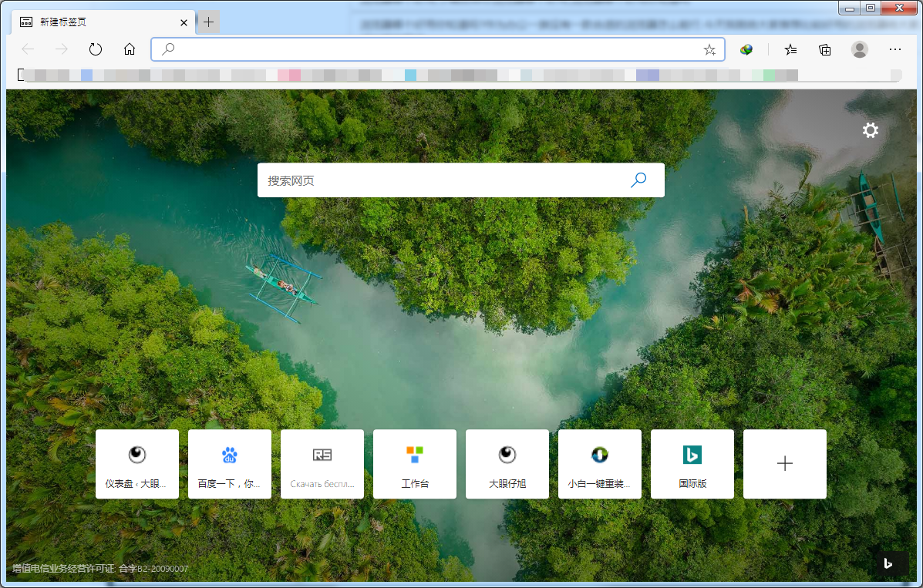Open the 百度一下 quick link tile
The width and height of the screenshot is (923, 588).
click(229, 464)
